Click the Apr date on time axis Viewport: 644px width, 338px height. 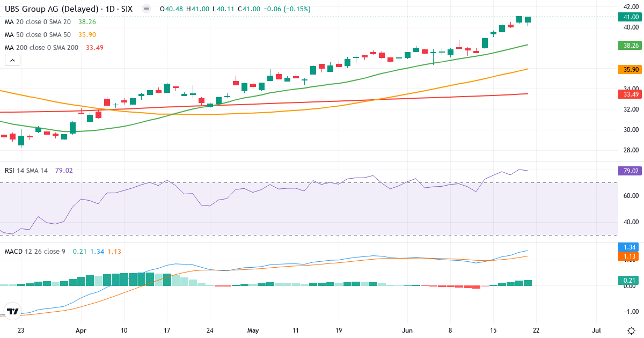[x=81, y=330]
